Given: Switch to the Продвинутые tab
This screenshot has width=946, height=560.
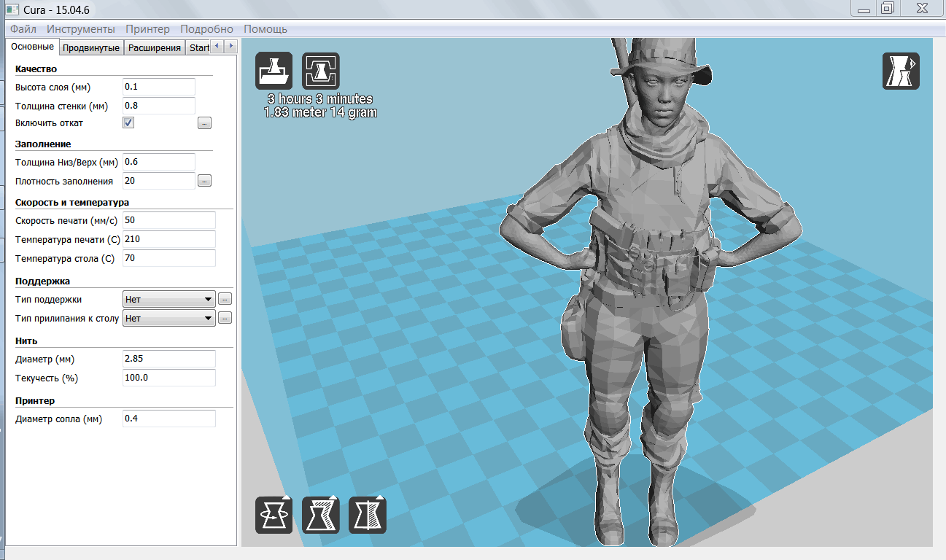Looking at the screenshot, I should [x=90, y=48].
